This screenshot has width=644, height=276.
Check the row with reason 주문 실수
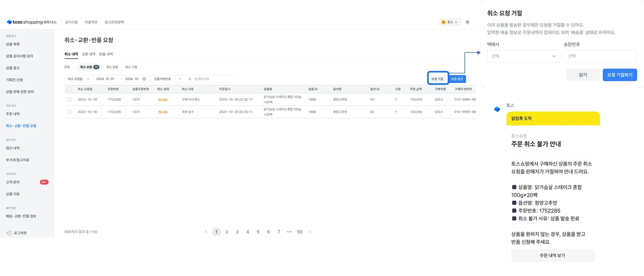pyautogui.click(x=69, y=112)
